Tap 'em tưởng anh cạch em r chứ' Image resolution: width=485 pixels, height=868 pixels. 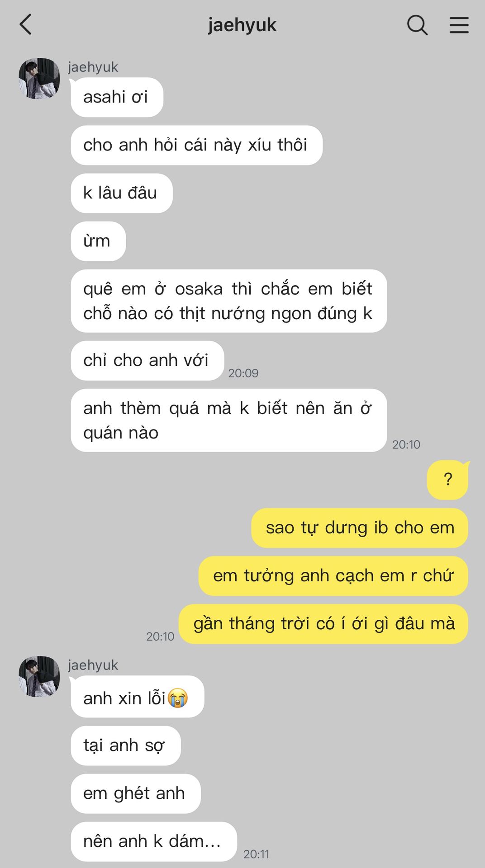(x=333, y=576)
